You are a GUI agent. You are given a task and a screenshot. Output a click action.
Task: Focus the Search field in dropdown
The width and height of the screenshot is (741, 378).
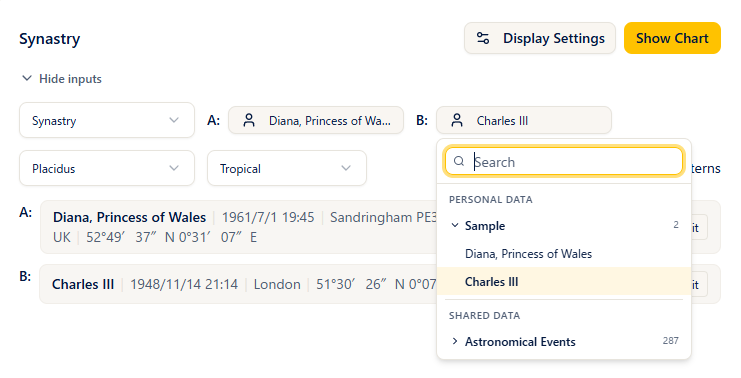[564, 162]
